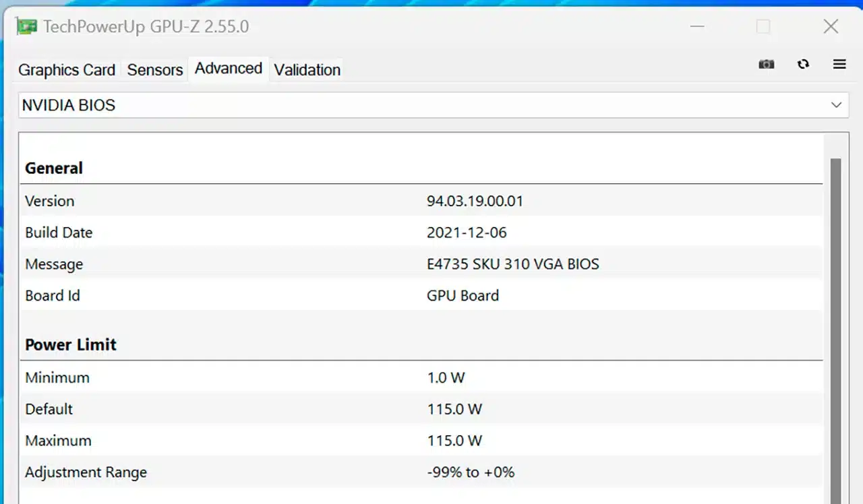The width and height of the screenshot is (863, 504).
Task: Click the 1.0 W minimum value
Action: (446, 377)
